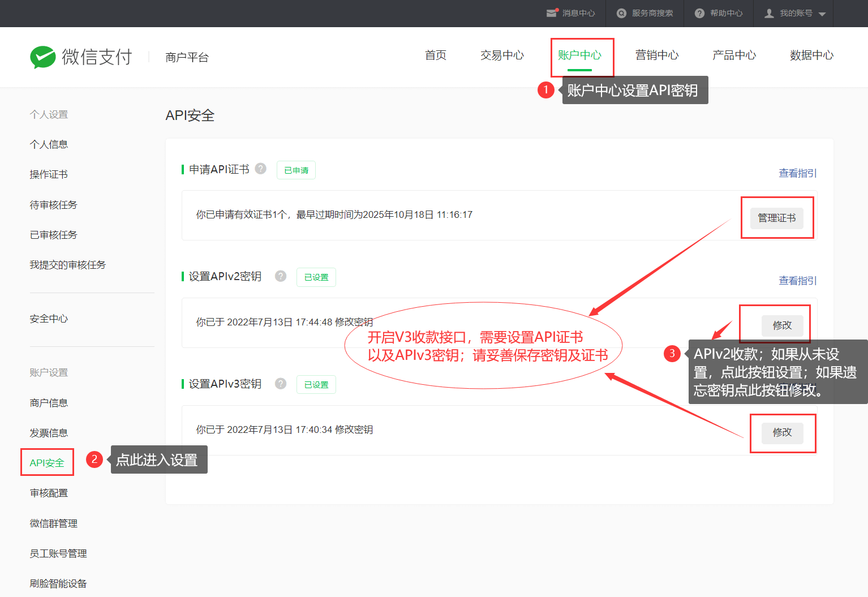The image size is (868, 597).
Task: Click the 管理证书 button
Action: [776, 218]
